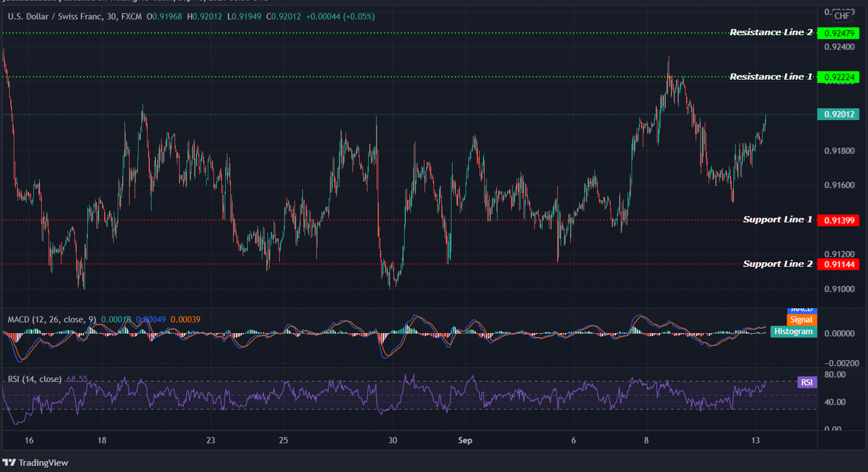Click the TradingView logo

[35, 463]
